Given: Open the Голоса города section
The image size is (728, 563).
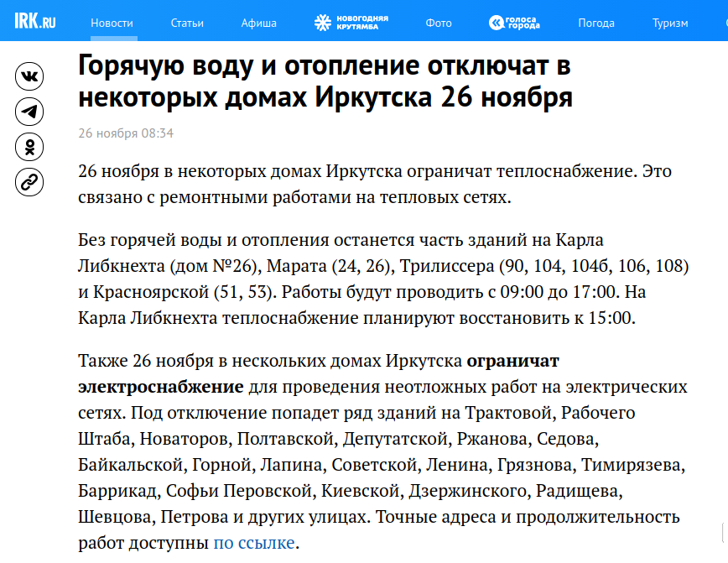Looking at the screenshot, I should point(514,23).
